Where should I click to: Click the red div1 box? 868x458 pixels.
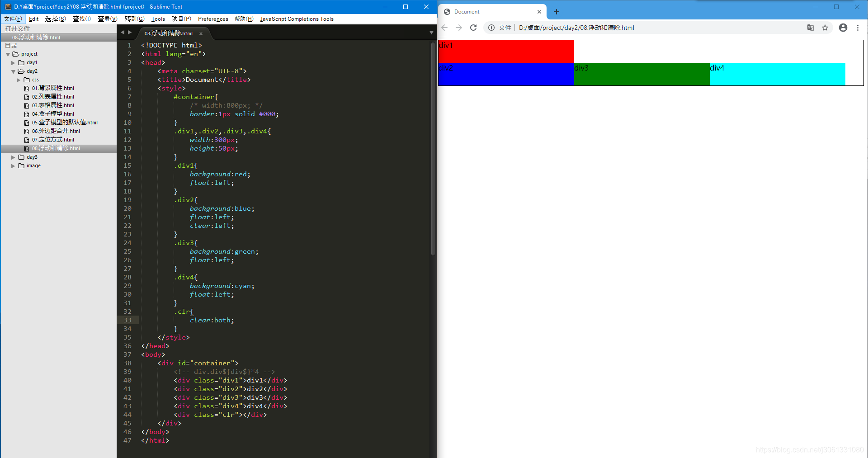pos(506,52)
